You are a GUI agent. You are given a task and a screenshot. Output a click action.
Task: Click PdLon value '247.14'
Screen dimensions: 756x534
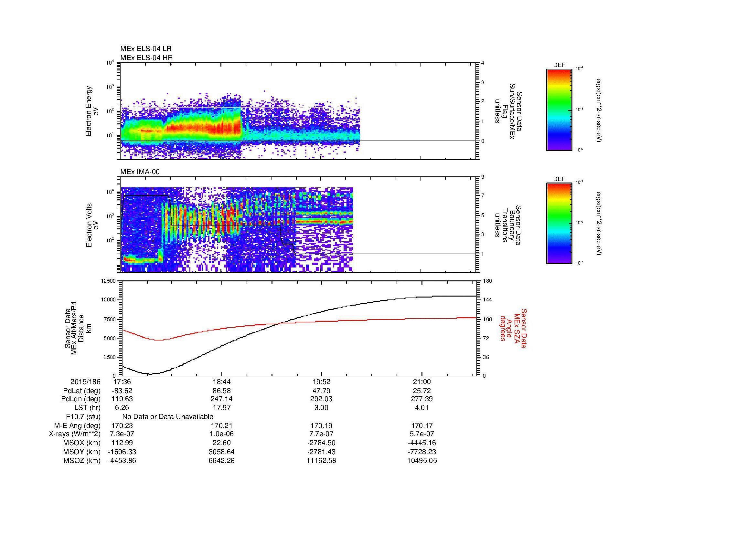coord(222,399)
